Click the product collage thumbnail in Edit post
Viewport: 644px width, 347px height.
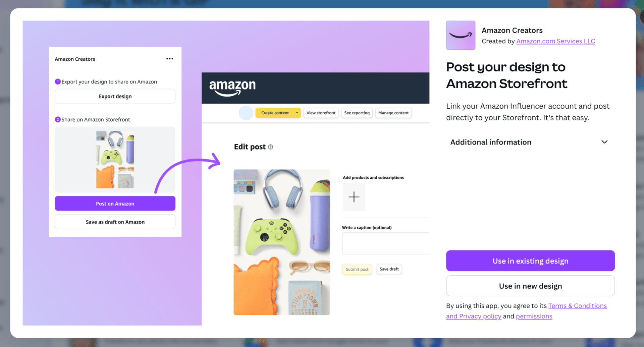coord(282,242)
